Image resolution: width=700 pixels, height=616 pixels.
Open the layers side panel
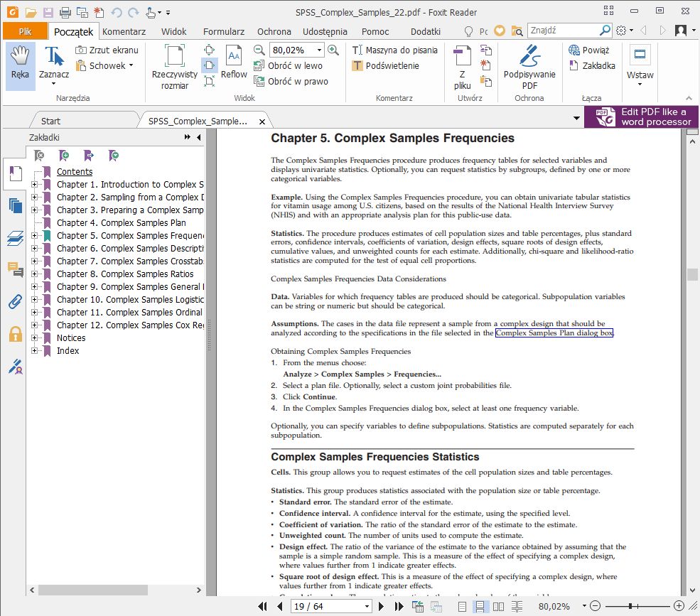(15, 238)
